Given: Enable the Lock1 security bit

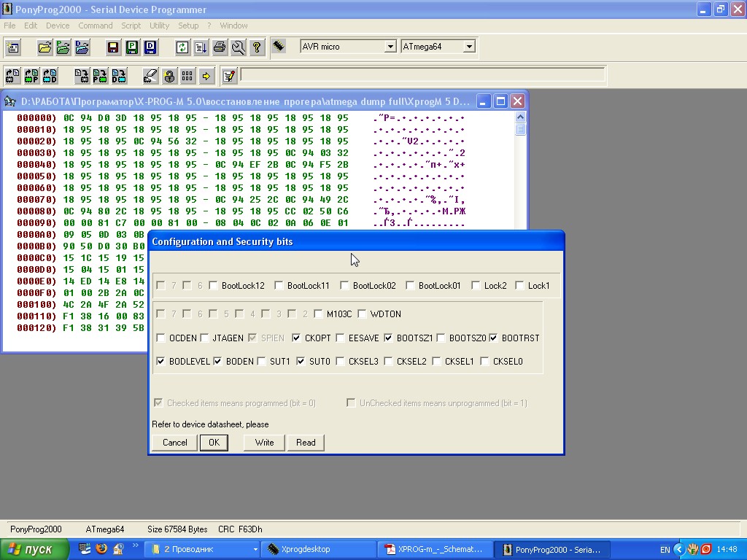Looking at the screenshot, I should point(519,285).
